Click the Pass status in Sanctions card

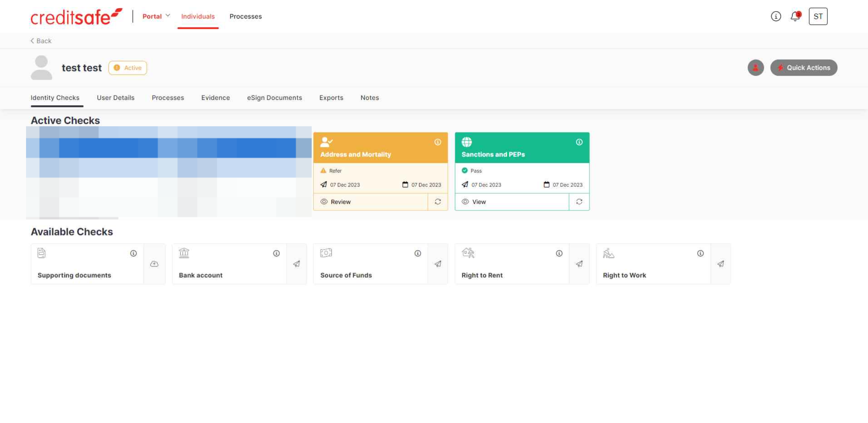coord(472,170)
